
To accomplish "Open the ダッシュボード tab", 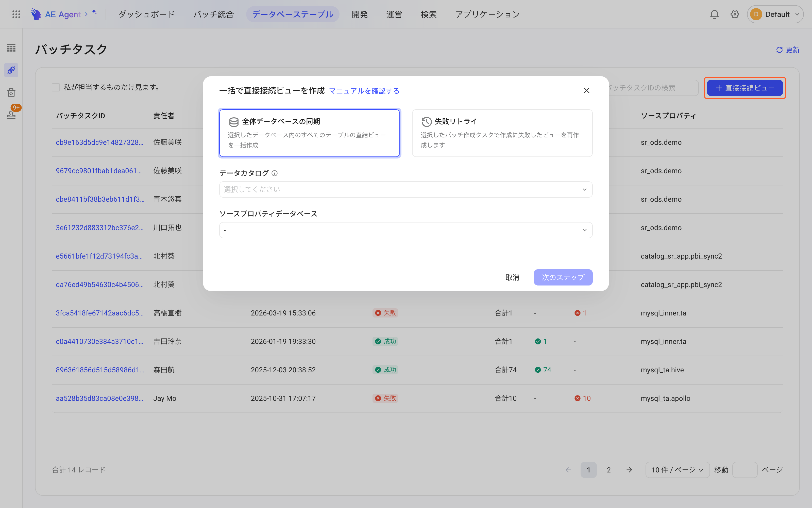I will pos(147,14).
